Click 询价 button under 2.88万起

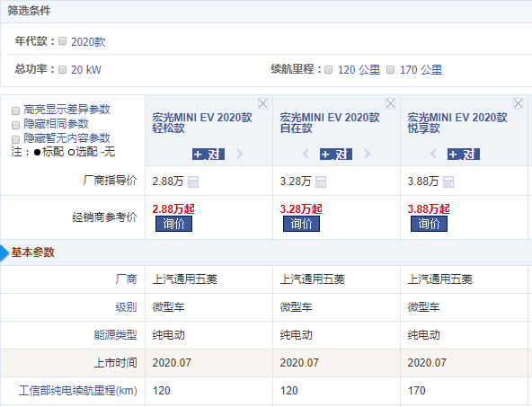pos(173,224)
